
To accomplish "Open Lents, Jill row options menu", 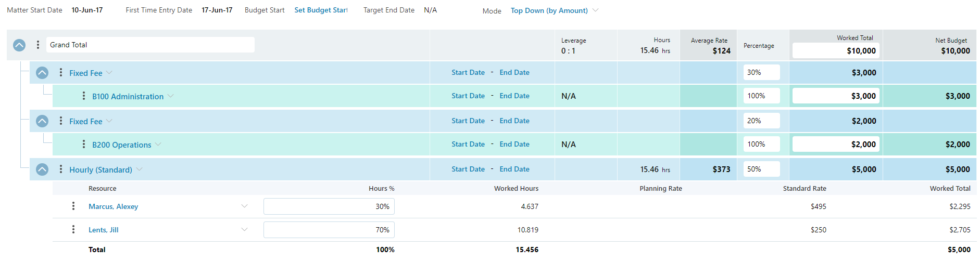I will pyautogui.click(x=73, y=230).
